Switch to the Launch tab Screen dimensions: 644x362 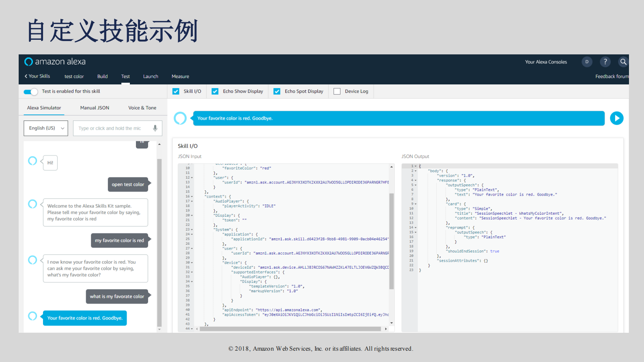click(x=151, y=76)
